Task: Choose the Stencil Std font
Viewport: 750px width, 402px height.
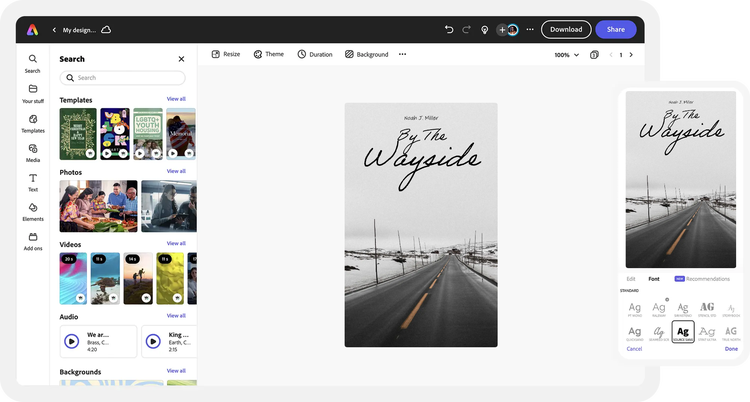Action: coord(707,309)
